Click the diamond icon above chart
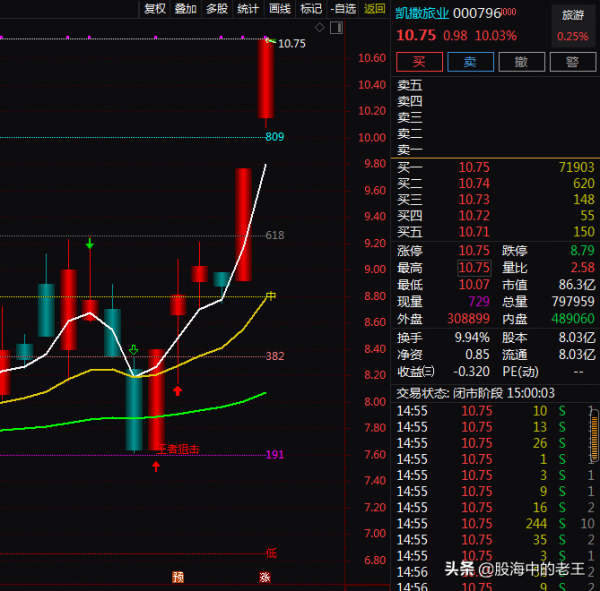This screenshot has height=591, width=600. [x=320, y=28]
